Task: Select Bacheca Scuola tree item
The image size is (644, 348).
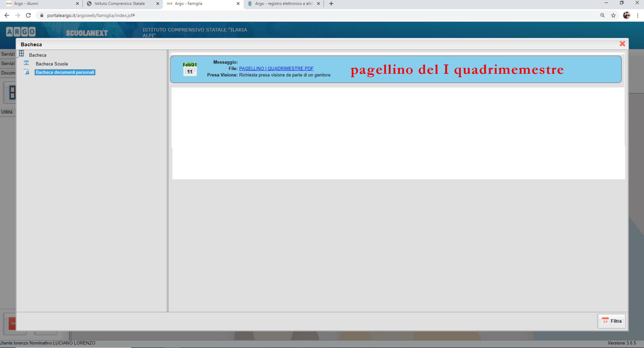Action: point(52,64)
